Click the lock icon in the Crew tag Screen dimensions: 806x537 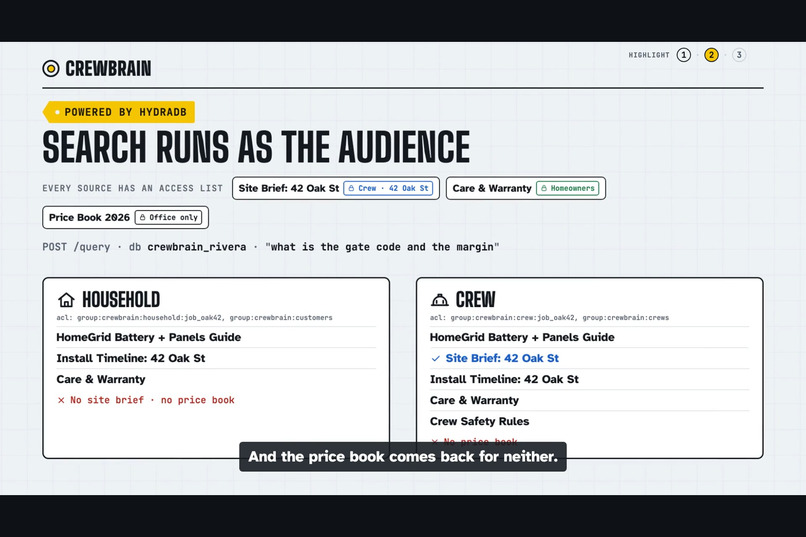(351, 188)
